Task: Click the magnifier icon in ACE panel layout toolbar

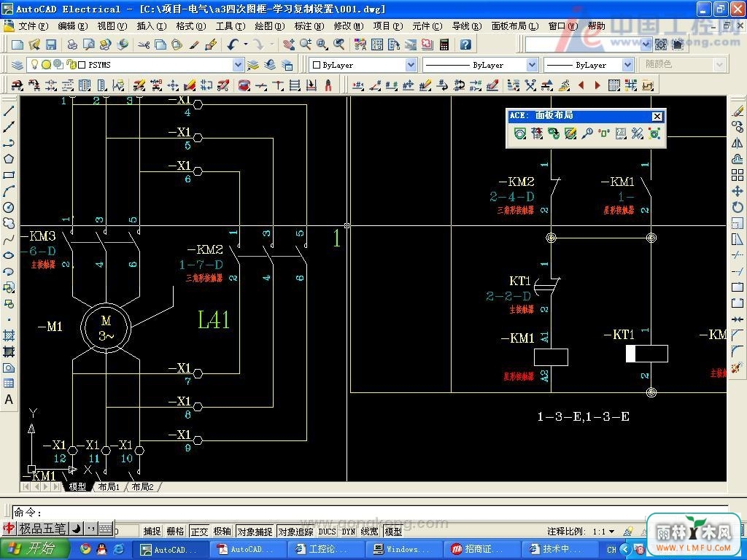Action: point(587,134)
